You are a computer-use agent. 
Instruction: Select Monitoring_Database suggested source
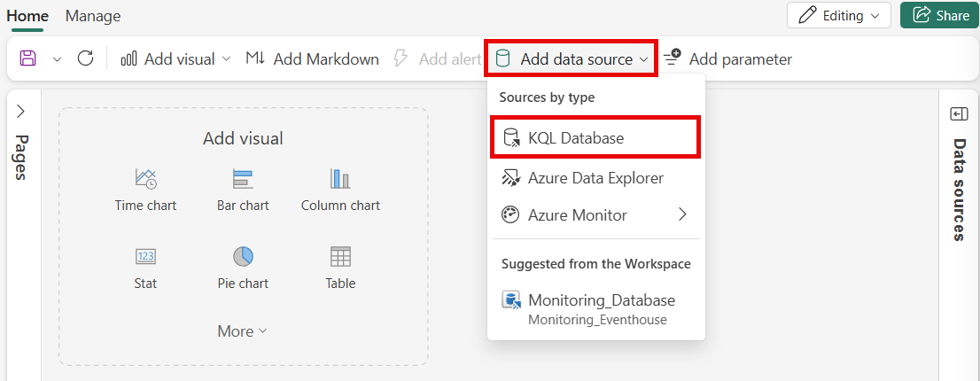pos(595,308)
